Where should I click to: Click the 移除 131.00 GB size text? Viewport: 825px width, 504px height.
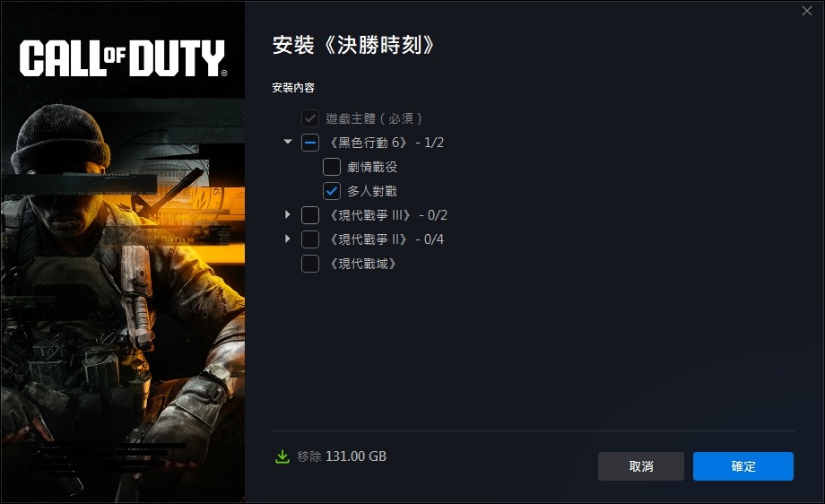(x=342, y=456)
